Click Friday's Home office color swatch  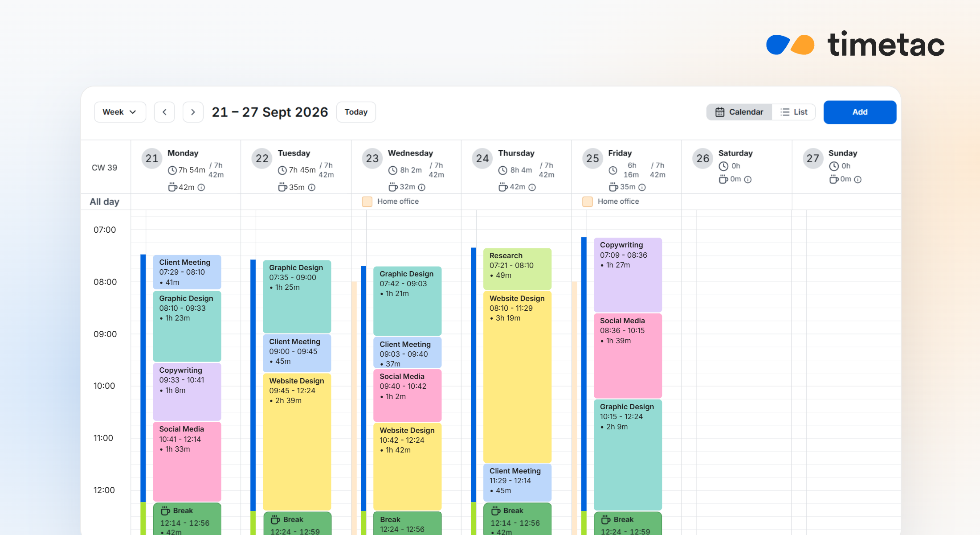coord(588,202)
